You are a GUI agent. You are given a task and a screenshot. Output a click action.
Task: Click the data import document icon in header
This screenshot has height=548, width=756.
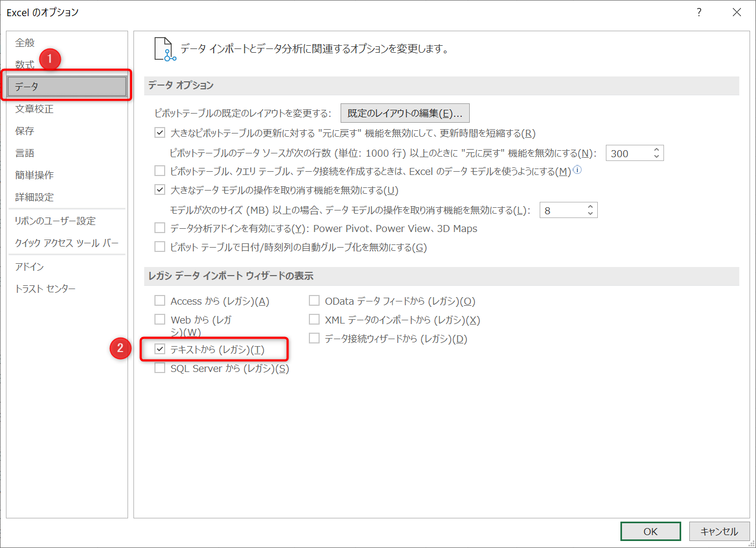pos(165,49)
